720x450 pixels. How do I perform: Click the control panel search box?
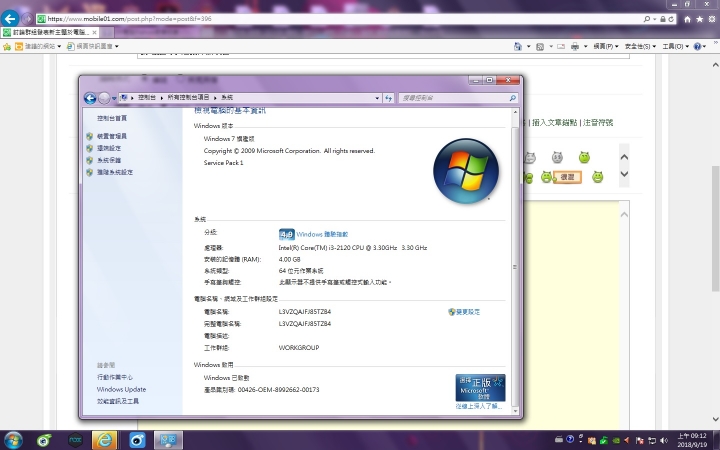pyautogui.click(x=458, y=98)
